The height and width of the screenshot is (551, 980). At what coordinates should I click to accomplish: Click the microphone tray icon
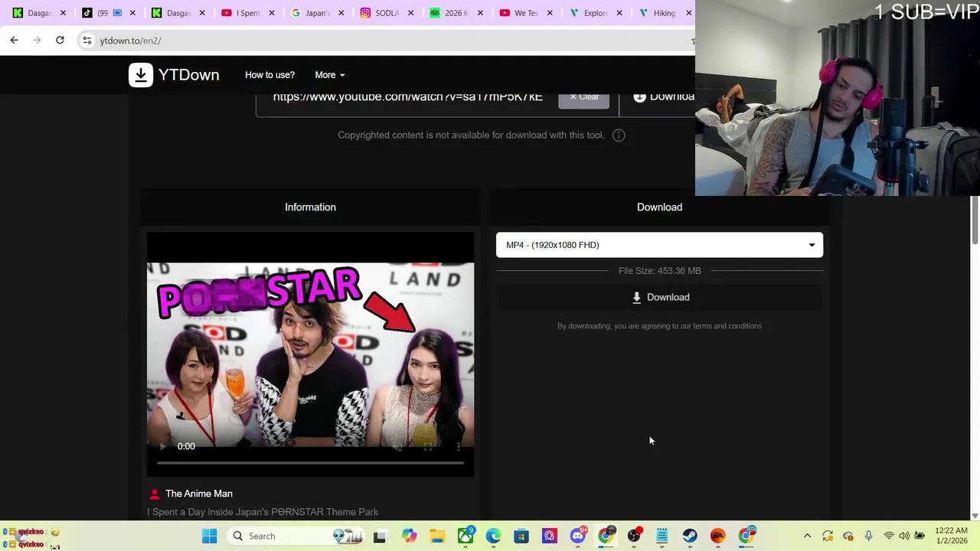[x=868, y=536]
